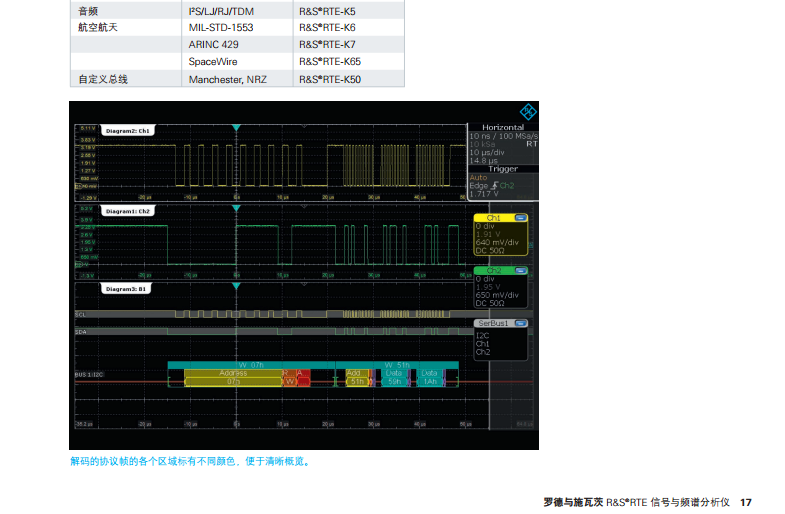Viewport: 785px width, 514px height.
Task: Click the 1.717 V trigger level value
Action: (x=484, y=194)
